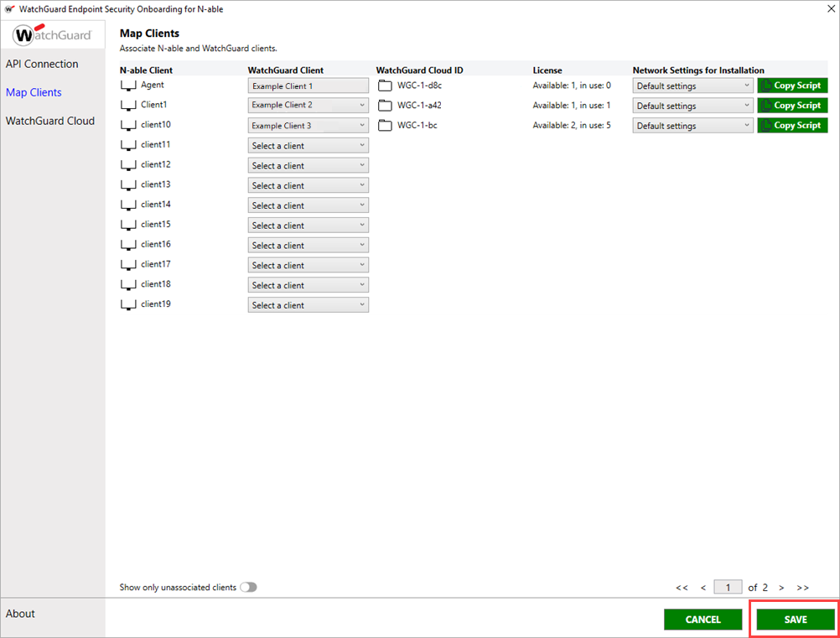Open the API Connection section

[x=42, y=64]
